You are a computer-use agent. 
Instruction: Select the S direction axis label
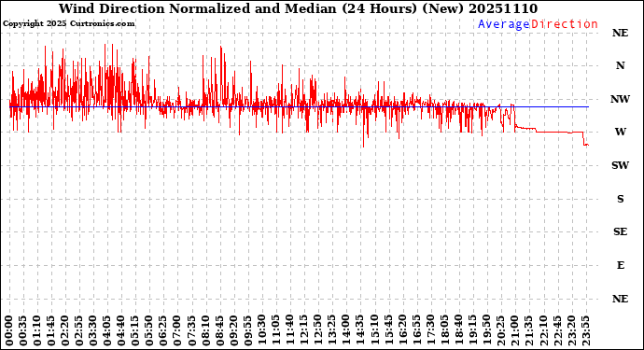point(620,199)
